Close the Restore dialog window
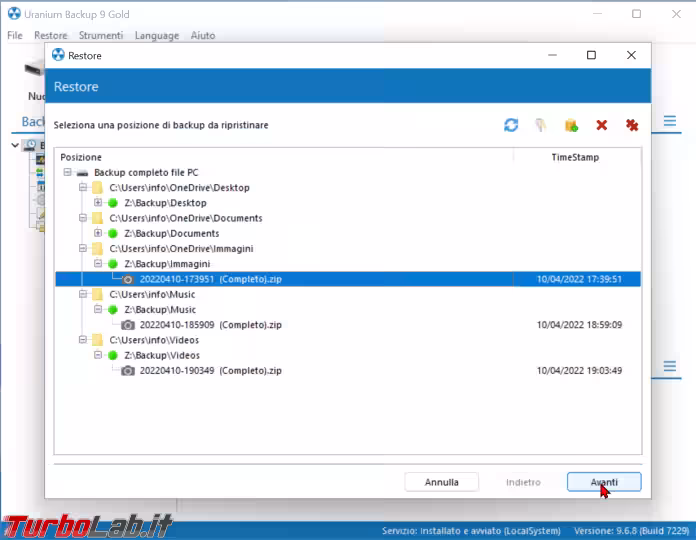 coord(631,55)
